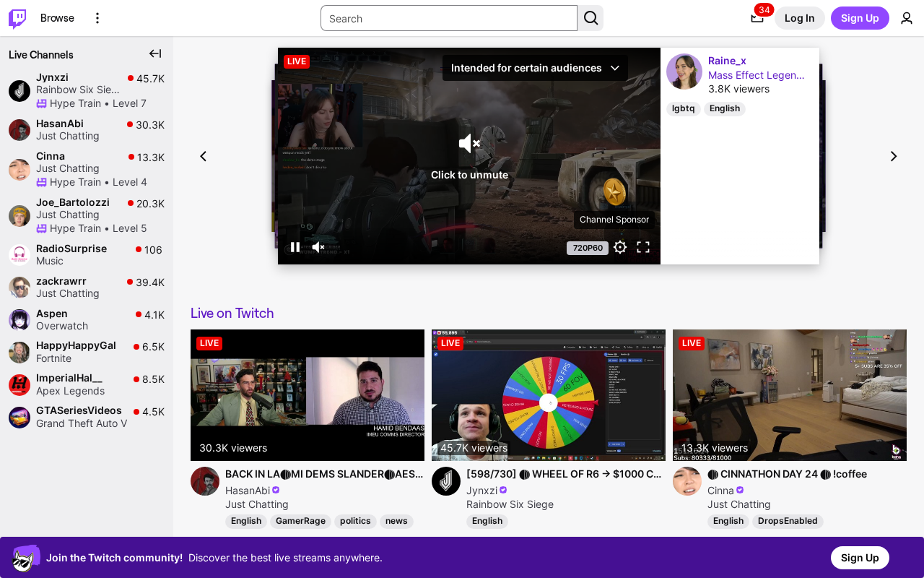Open HasanAbi stream thumbnail

coord(308,395)
